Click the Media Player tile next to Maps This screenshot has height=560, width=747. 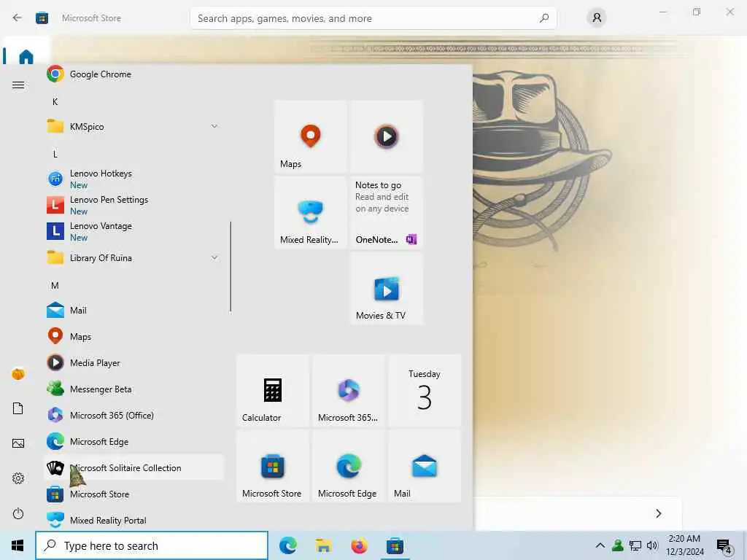[387, 136]
